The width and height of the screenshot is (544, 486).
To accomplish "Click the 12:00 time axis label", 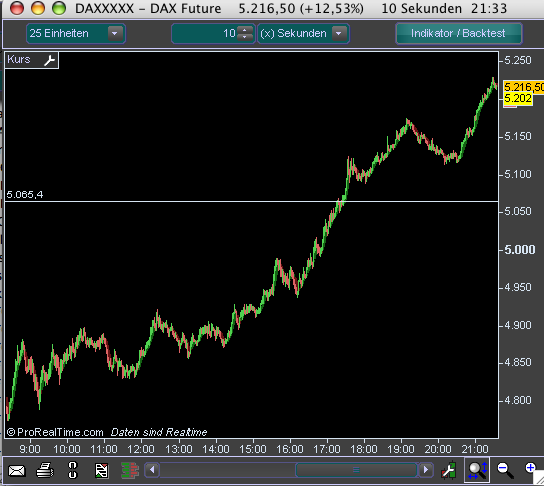I will coord(141,449).
